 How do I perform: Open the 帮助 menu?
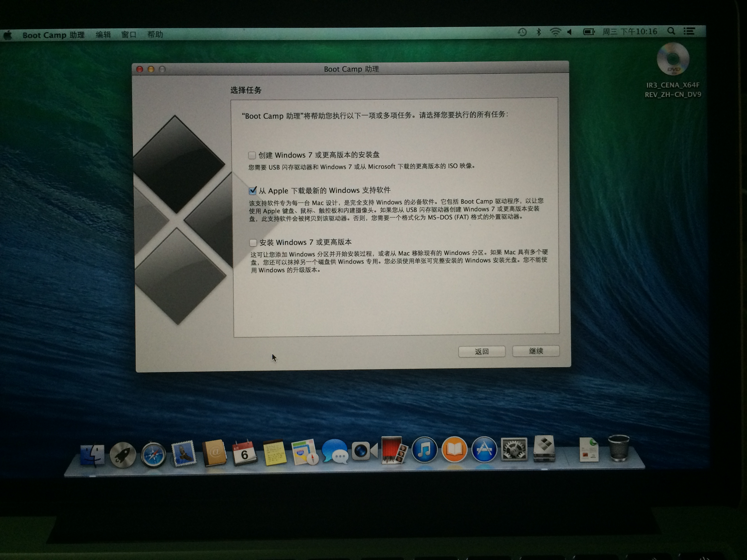155,35
